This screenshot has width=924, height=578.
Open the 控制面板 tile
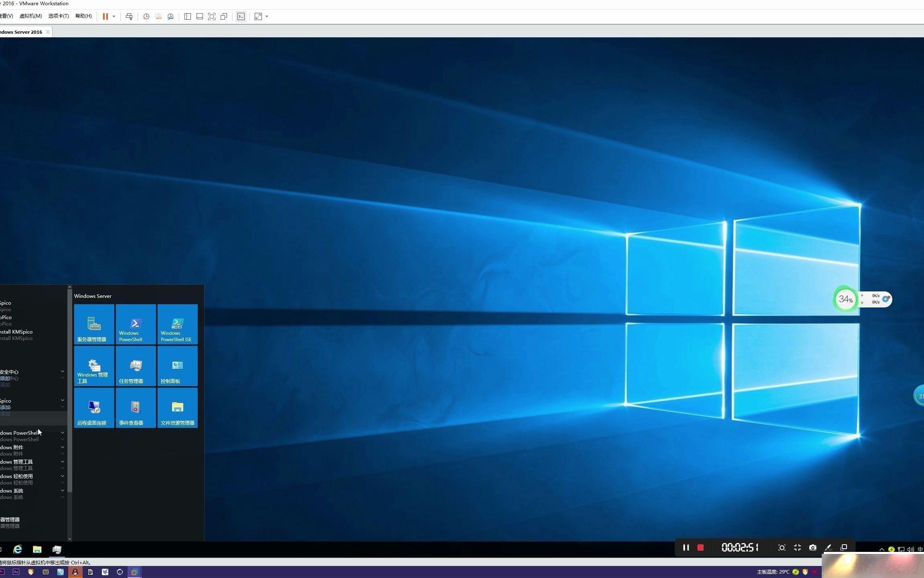click(x=177, y=366)
